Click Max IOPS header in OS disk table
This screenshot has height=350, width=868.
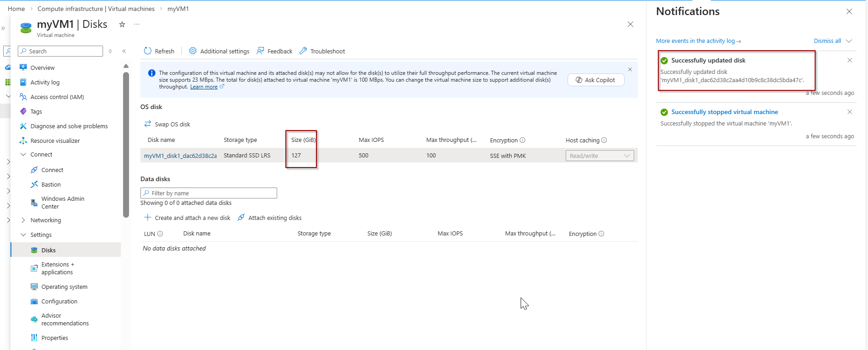point(372,140)
